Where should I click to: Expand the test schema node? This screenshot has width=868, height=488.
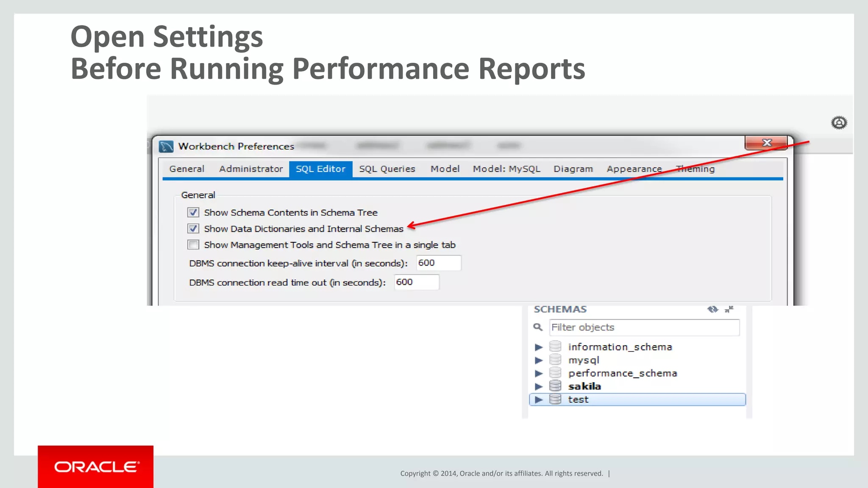coord(539,399)
